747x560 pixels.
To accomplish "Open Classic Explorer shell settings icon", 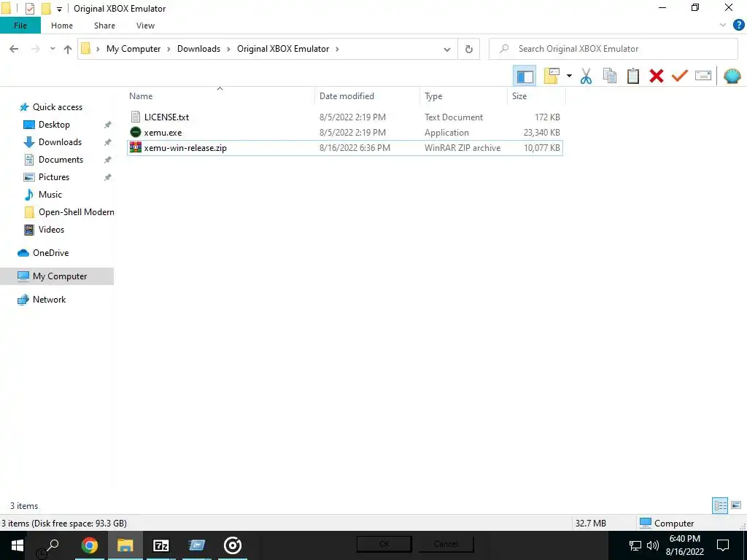I will pos(732,76).
